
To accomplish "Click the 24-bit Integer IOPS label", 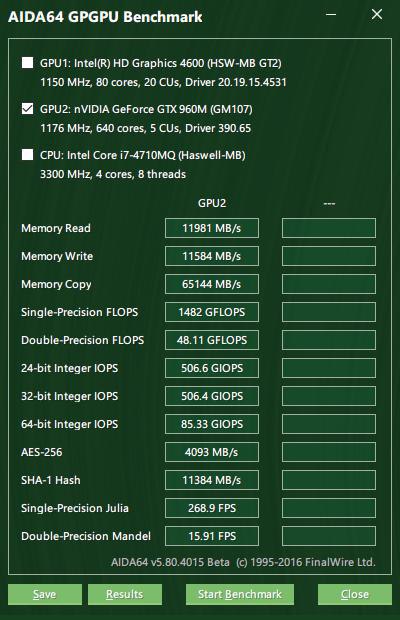I will tap(70, 368).
